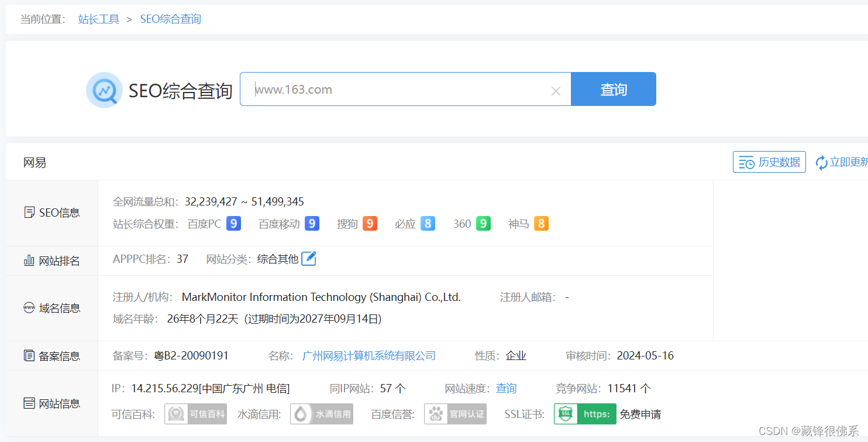Click 网站速度 查询 link
This screenshot has width=868, height=442.
(x=507, y=388)
